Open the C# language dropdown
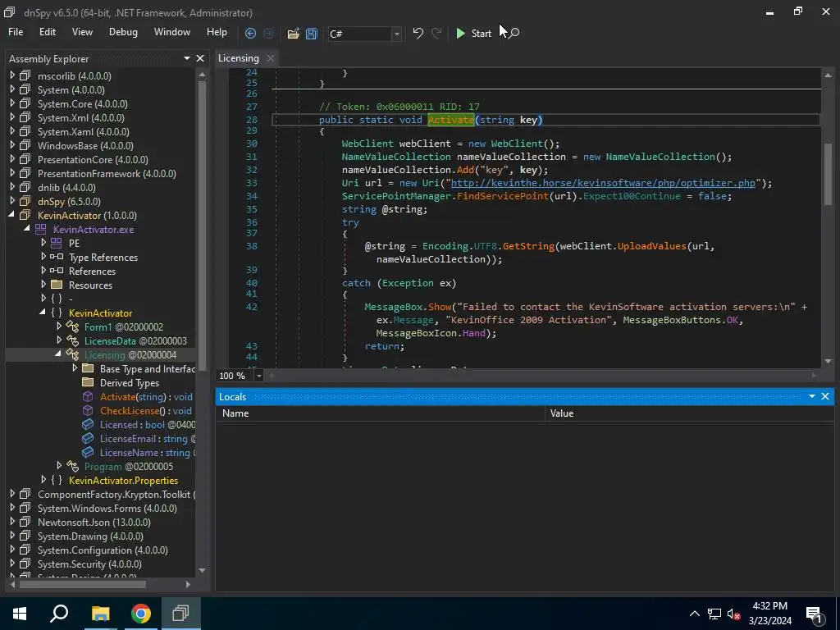This screenshot has width=840, height=630. 396,34
